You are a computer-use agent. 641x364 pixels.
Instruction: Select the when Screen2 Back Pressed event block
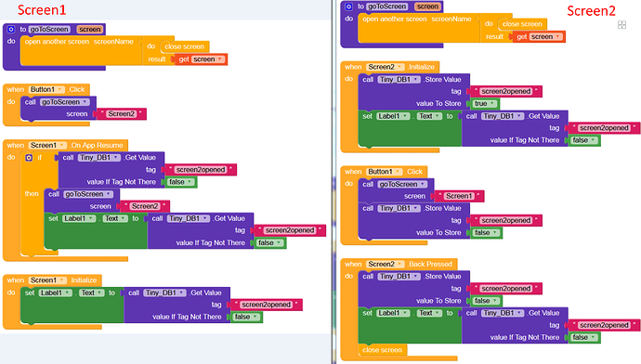point(399,265)
